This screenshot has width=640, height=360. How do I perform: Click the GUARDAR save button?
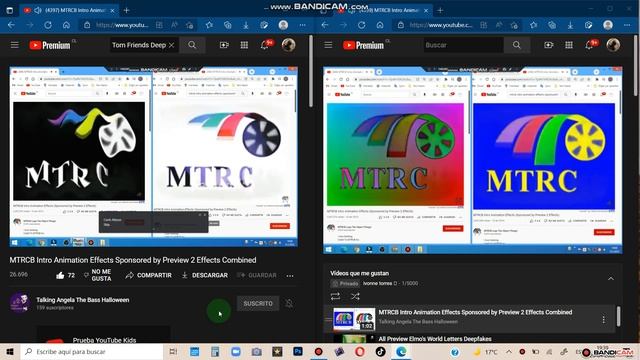257,276
